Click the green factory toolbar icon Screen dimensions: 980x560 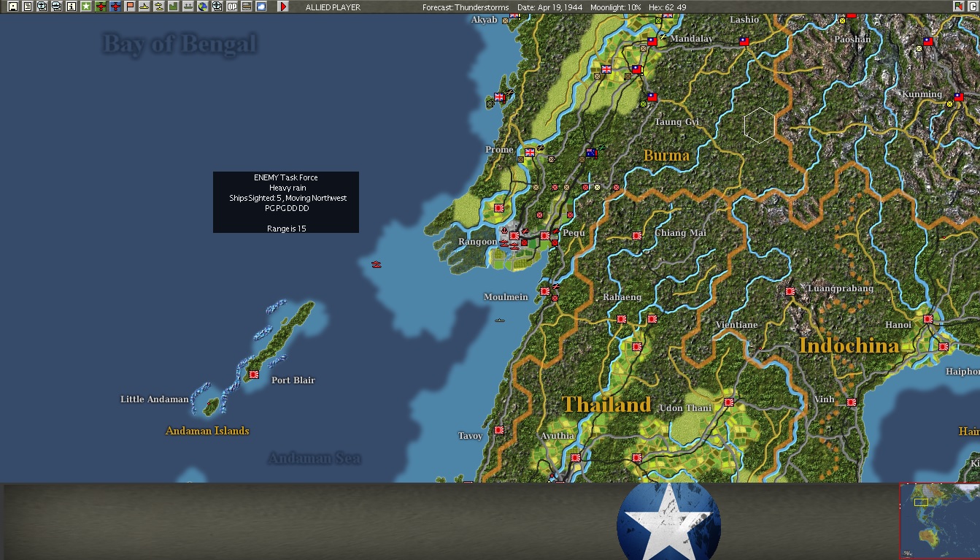pyautogui.click(x=173, y=7)
